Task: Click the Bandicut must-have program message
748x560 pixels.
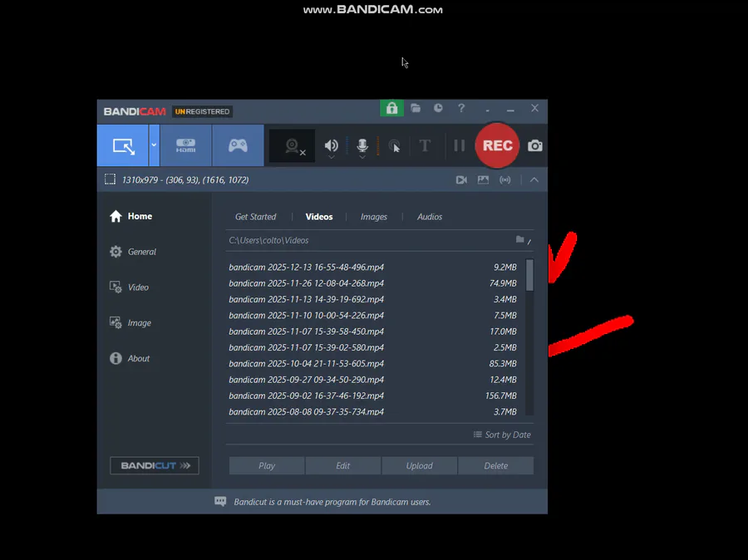Action: pos(332,502)
